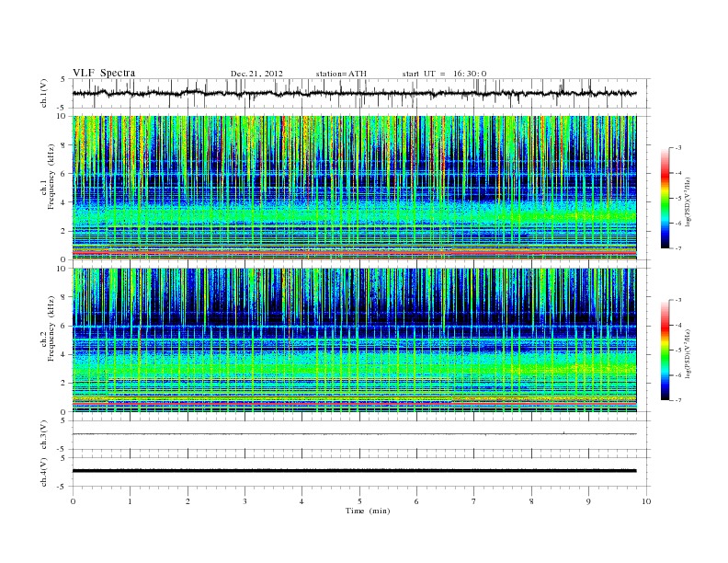Click the "2" tick on the time axis
This screenshot has width=728, height=563.
click(x=188, y=501)
